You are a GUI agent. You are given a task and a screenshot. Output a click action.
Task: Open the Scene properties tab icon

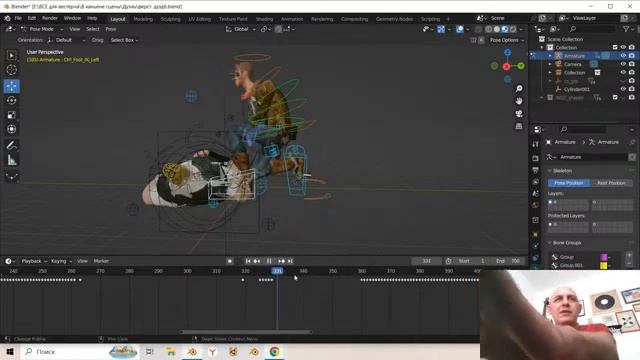tap(535, 193)
